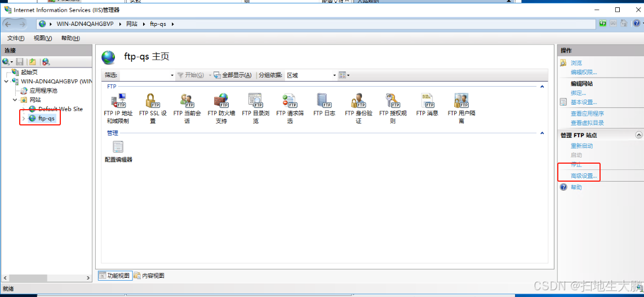Click the refresh page icon beside address bar
Screen dimensions: 644x297
[x=603, y=24]
